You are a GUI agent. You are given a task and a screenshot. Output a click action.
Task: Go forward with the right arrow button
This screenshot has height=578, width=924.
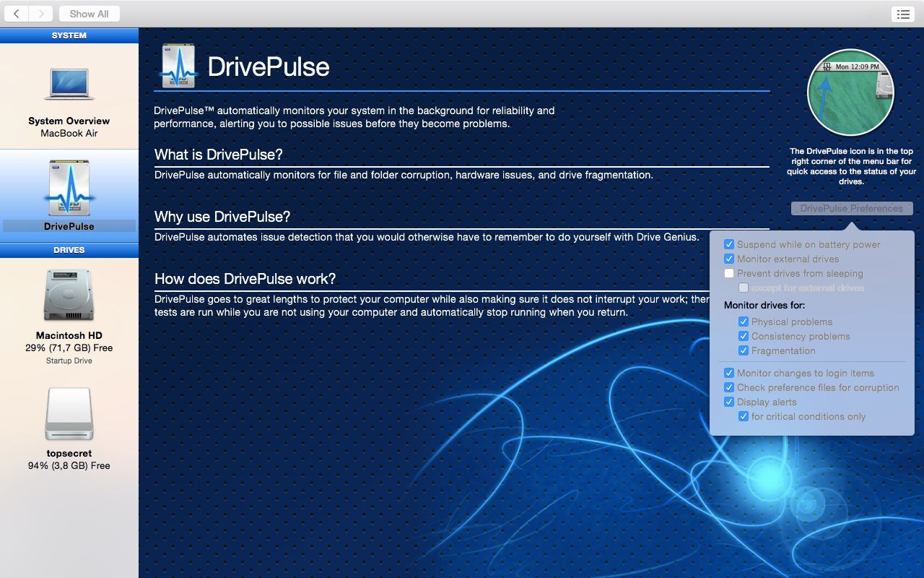click(41, 13)
